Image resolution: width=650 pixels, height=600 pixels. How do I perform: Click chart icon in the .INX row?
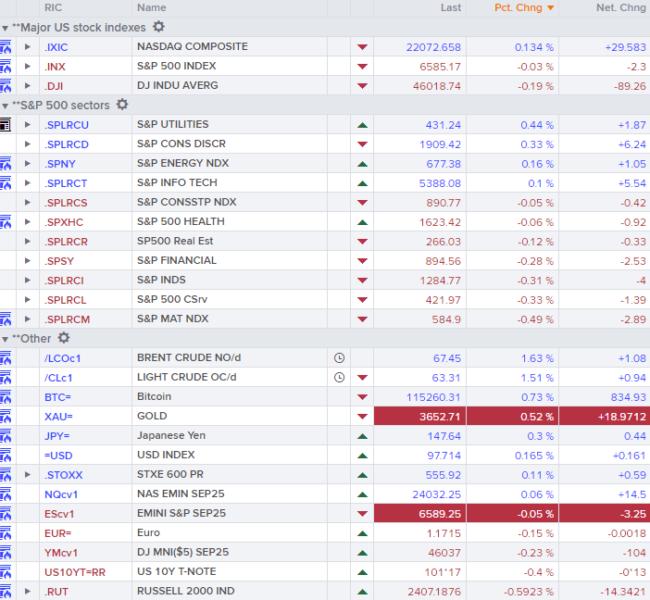pyautogui.click(x=5, y=66)
